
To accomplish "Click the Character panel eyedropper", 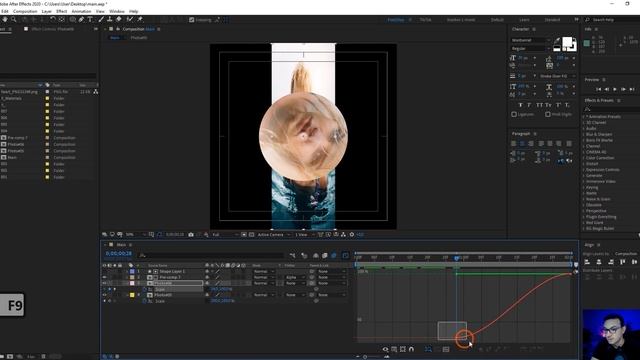I will (x=557, y=41).
